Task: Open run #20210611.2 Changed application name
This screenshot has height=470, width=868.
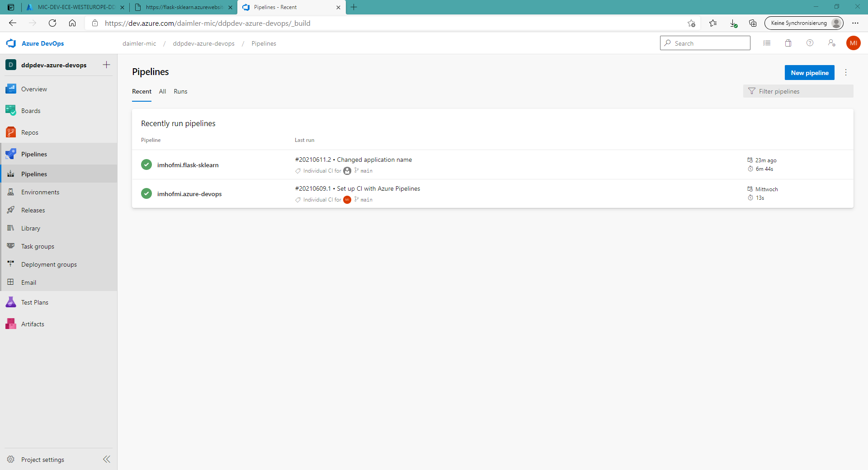Action: (x=354, y=160)
